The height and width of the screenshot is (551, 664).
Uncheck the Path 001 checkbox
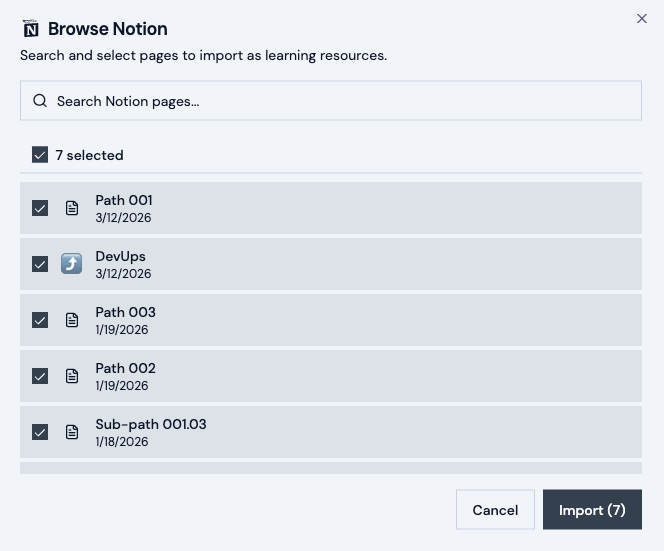(40, 208)
